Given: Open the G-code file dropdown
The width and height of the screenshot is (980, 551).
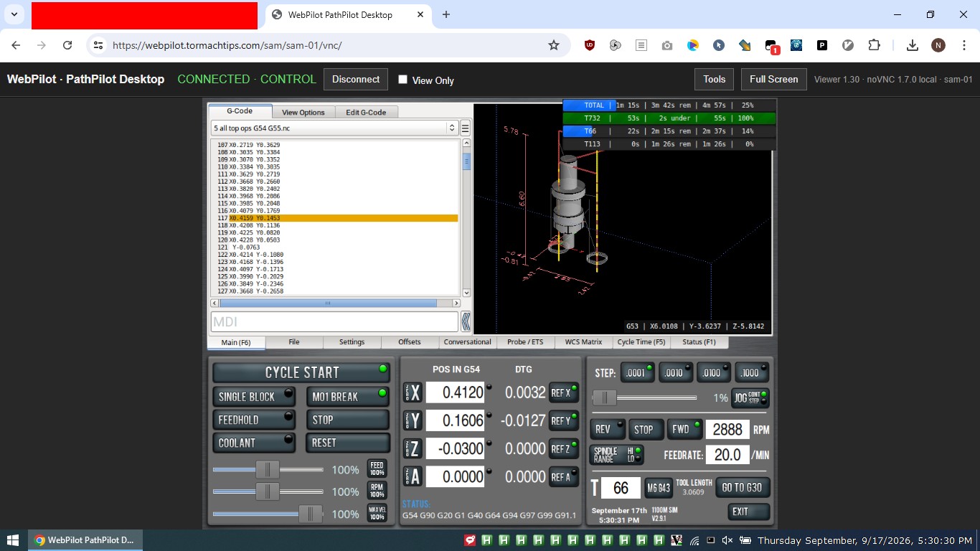Looking at the screenshot, I should [x=334, y=128].
